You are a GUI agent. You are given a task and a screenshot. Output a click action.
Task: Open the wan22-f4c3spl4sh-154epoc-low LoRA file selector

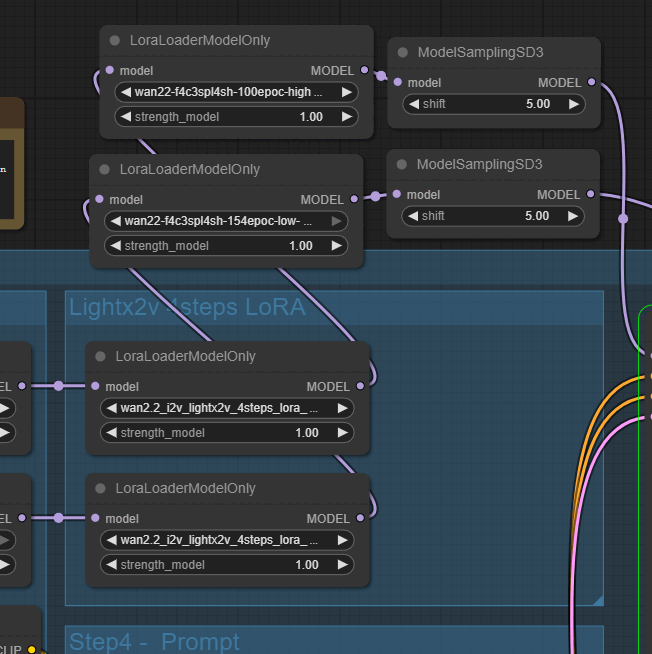click(x=226, y=221)
